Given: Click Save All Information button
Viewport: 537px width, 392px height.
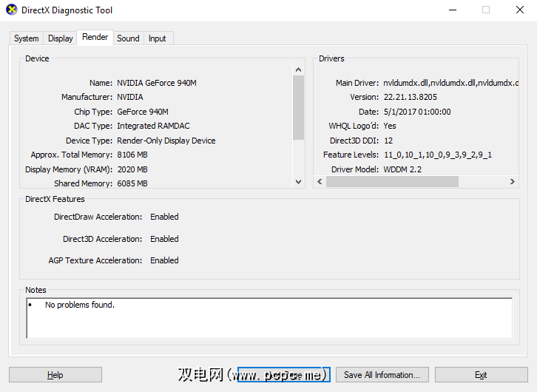Looking at the screenshot, I should pyautogui.click(x=382, y=375).
